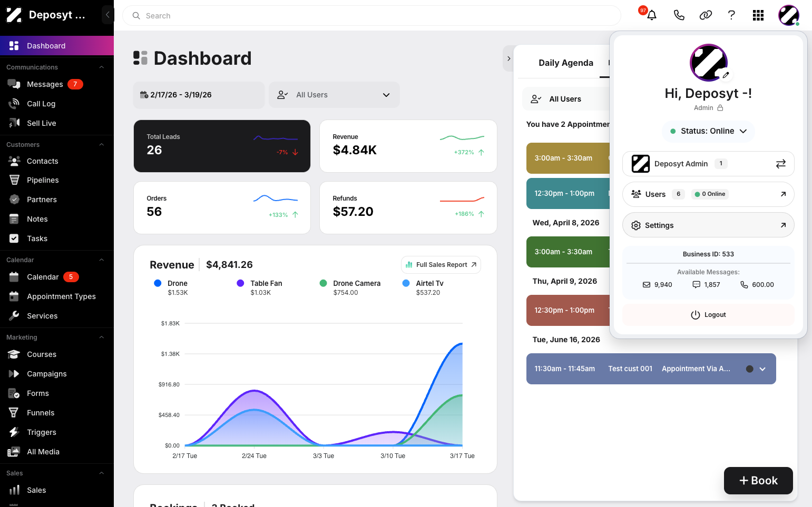Open the All Users dropdown on dashboard
812x507 pixels.
[x=334, y=95]
